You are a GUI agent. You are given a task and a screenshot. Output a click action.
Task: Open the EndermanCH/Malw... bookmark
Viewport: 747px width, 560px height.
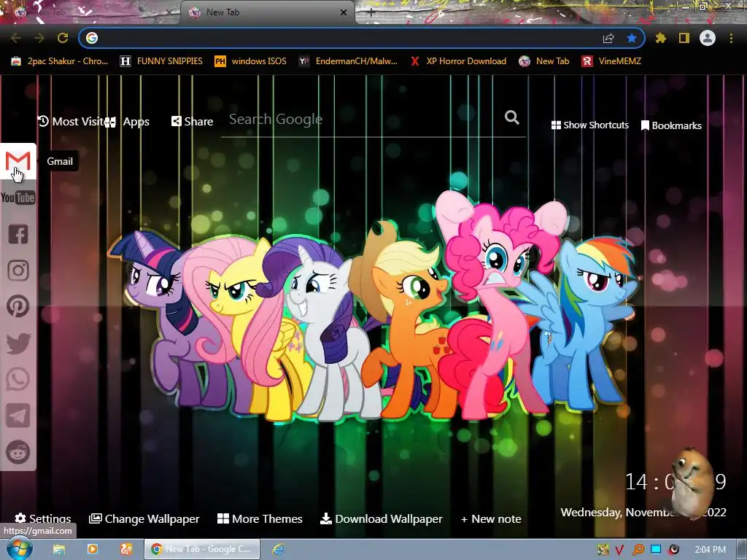348,61
